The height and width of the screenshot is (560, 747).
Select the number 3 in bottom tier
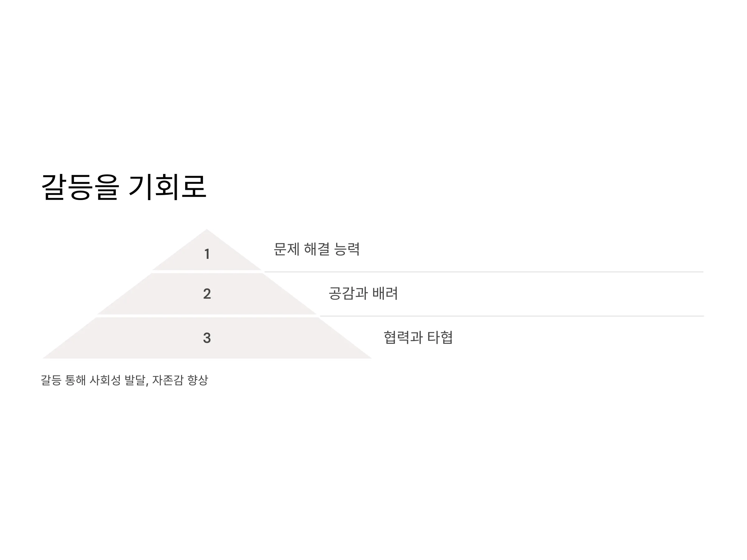[x=207, y=338]
